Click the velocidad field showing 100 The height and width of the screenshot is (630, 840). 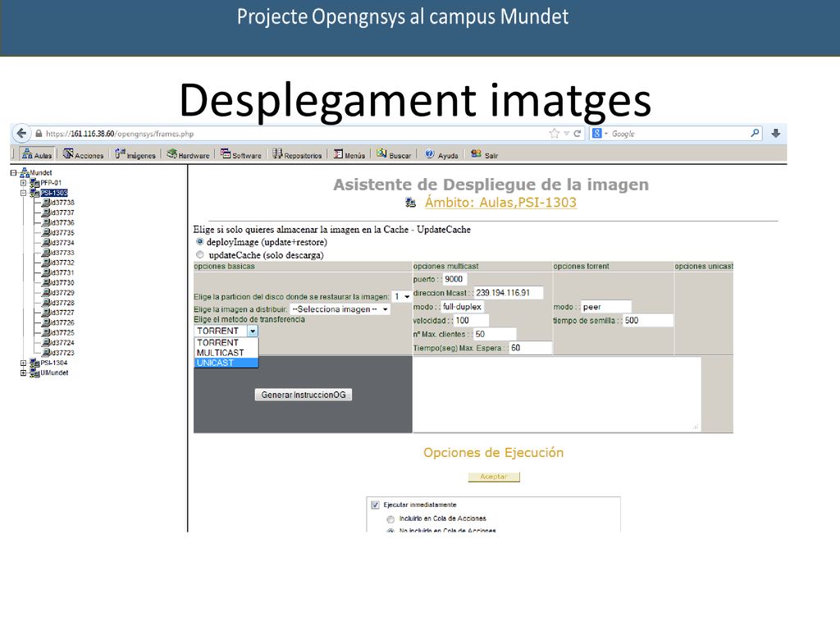point(471,321)
